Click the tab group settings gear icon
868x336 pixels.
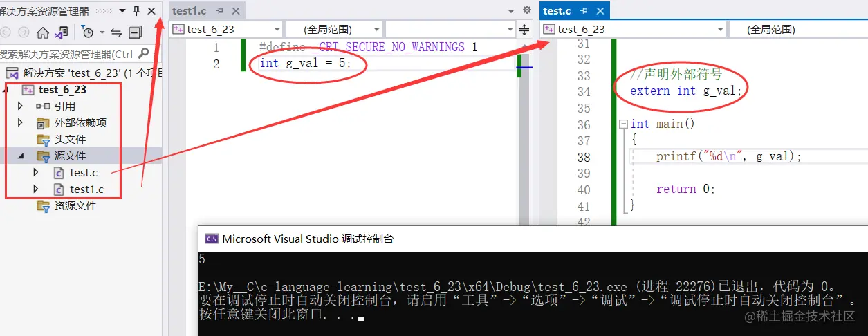(527, 10)
